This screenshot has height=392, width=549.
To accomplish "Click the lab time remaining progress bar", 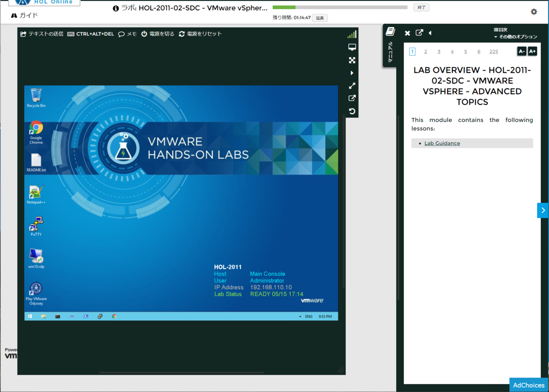I will [x=340, y=7].
